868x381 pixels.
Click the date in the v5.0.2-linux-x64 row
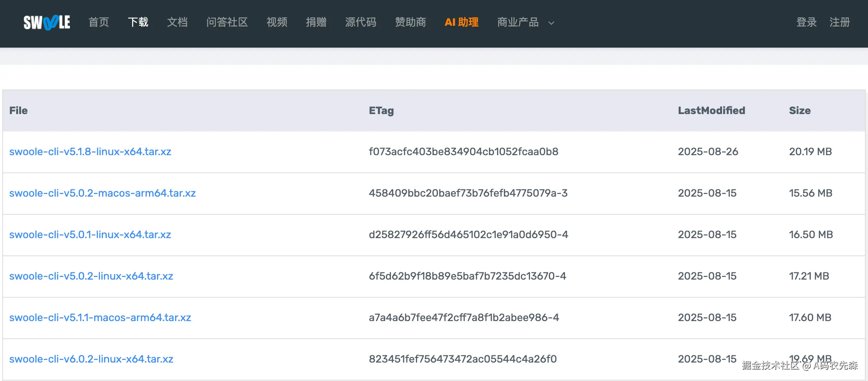(707, 276)
